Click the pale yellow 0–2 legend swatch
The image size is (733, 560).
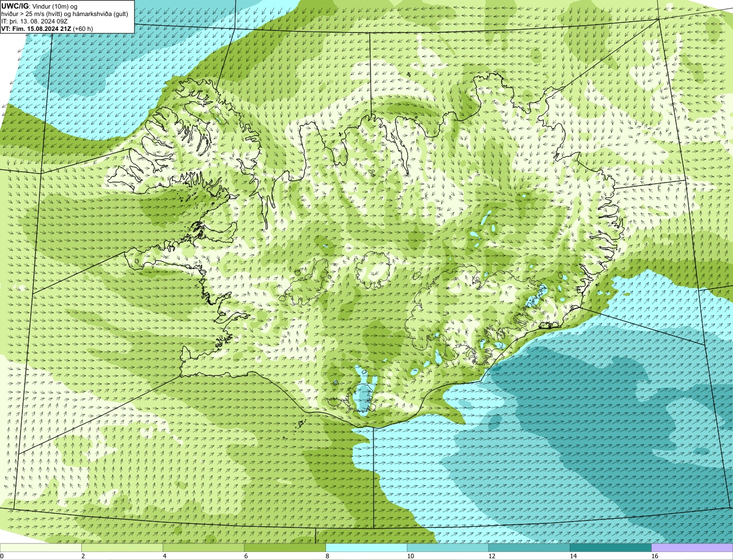click(41, 548)
